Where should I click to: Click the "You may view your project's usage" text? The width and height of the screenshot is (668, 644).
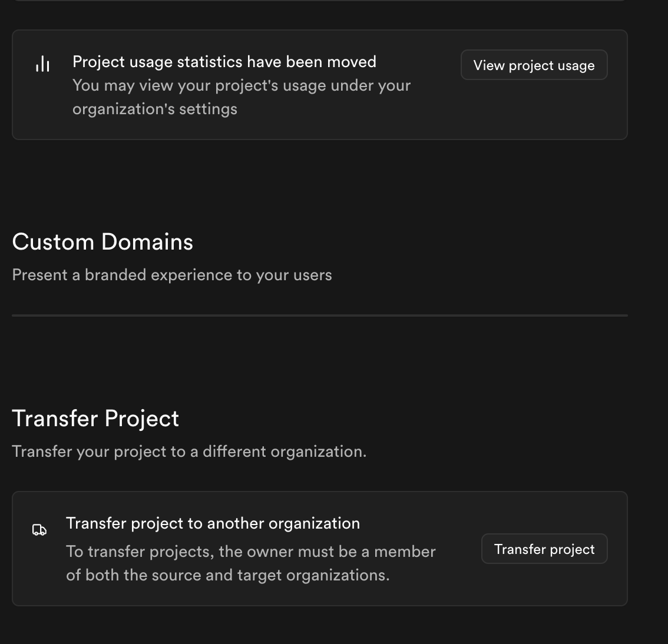(x=241, y=85)
